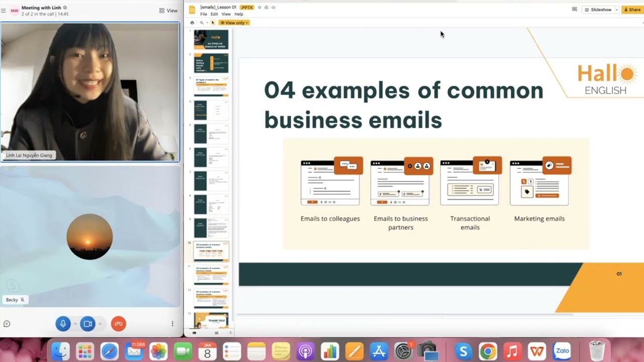The height and width of the screenshot is (362, 644).
Task: Open System Preferences from the Dock
Action: tap(404, 351)
